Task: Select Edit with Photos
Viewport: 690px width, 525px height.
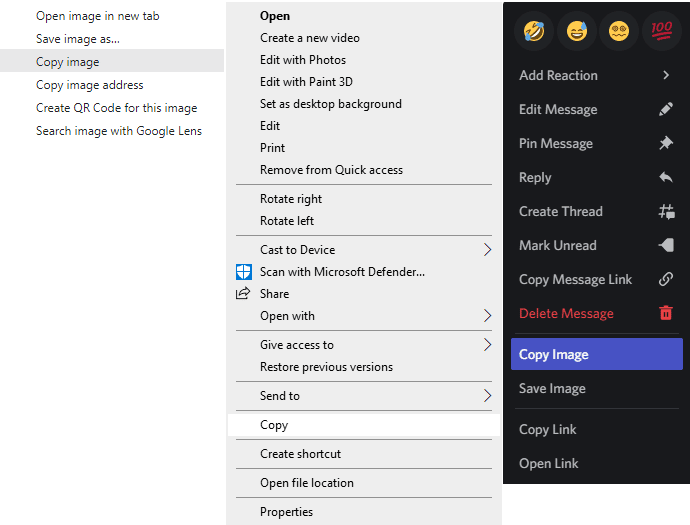Action: [303, 60]
